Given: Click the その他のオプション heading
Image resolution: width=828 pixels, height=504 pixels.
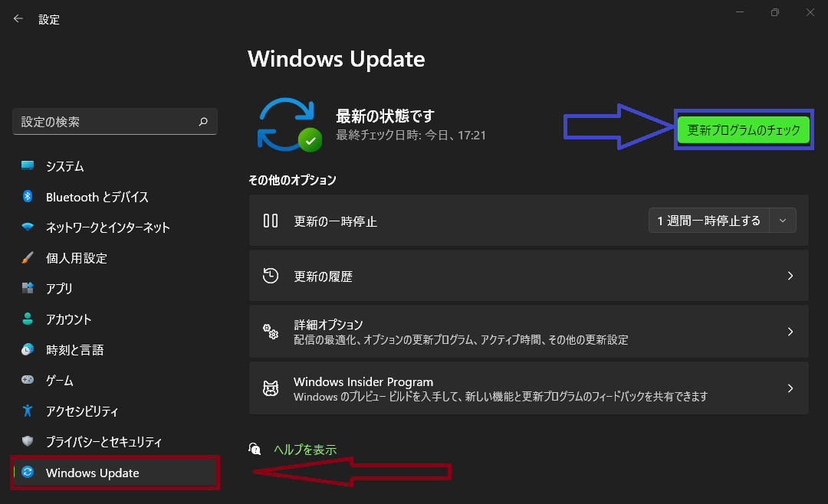Looking at the screenshot, I should [x=292, y=180].
